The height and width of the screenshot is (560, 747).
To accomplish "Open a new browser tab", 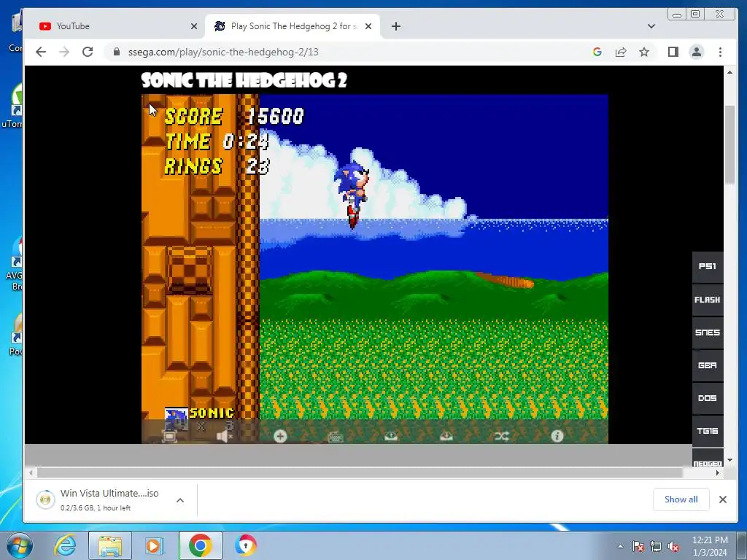I will [396, 26].
